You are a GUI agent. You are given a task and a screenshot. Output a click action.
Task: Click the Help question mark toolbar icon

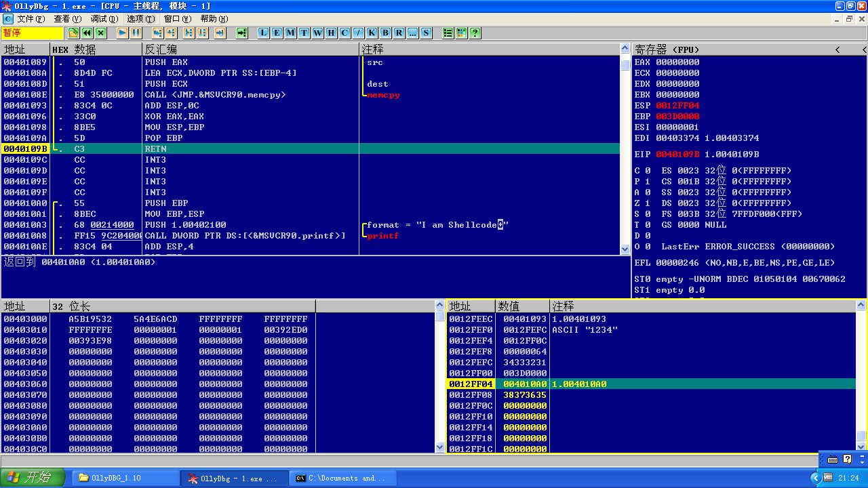coord(475,33)
